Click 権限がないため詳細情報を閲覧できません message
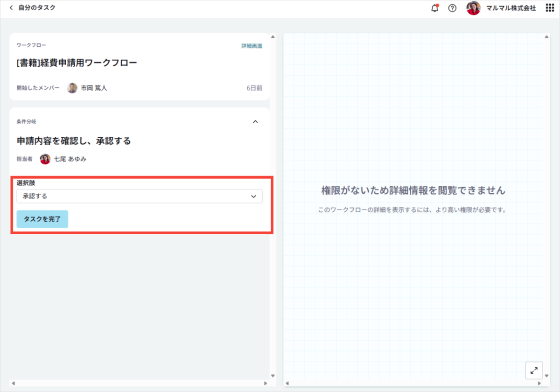Screen dimensions: 560x392 pos(413,190)
